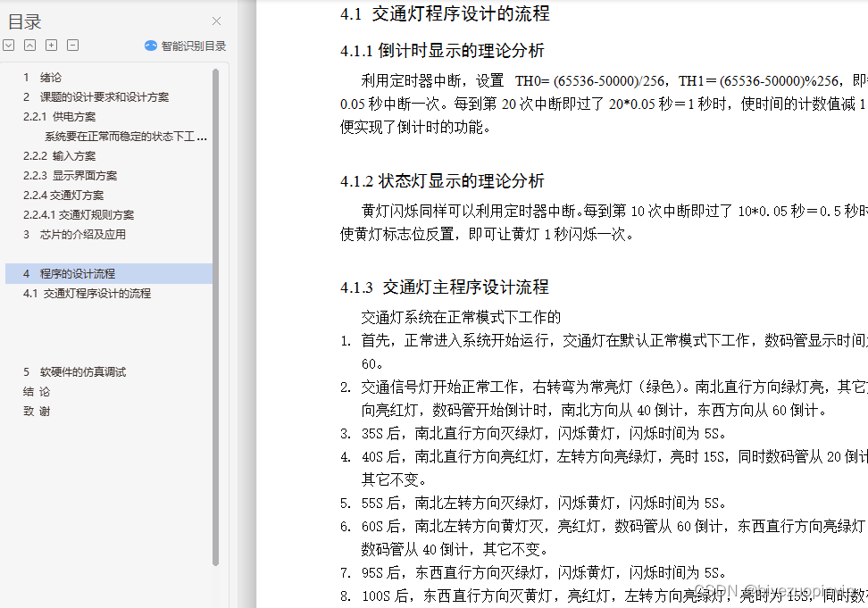The width and height of the screenshot is (868, 608).
Task: Click the plus (expand) outline icon
Action: pyautogui.click(x=52, y=46)
